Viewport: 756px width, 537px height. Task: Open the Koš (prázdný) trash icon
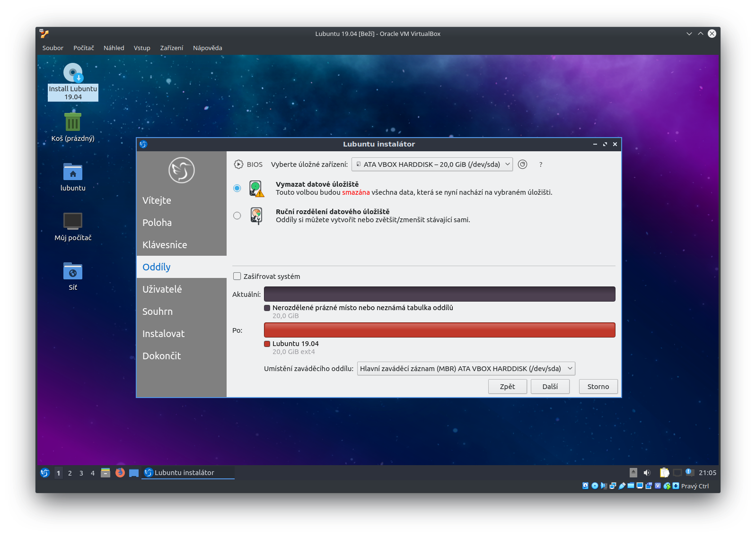tap(73, 127)
